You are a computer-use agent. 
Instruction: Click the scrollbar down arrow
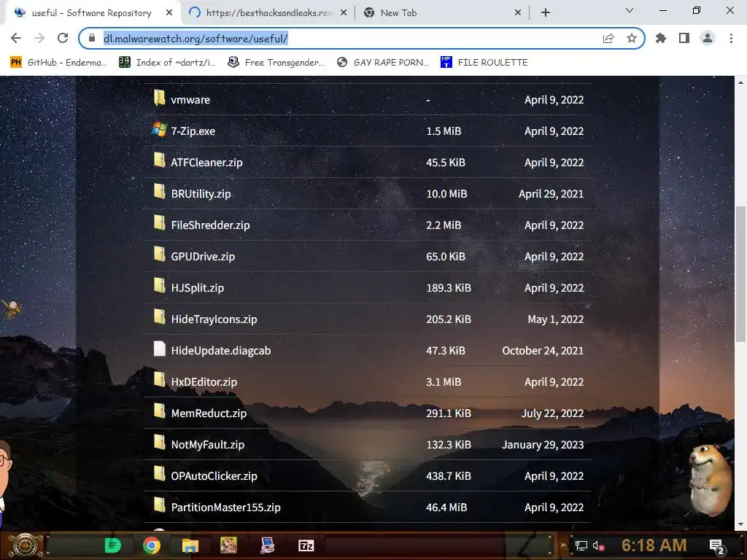pyautogui.click(x=740, y=524)
